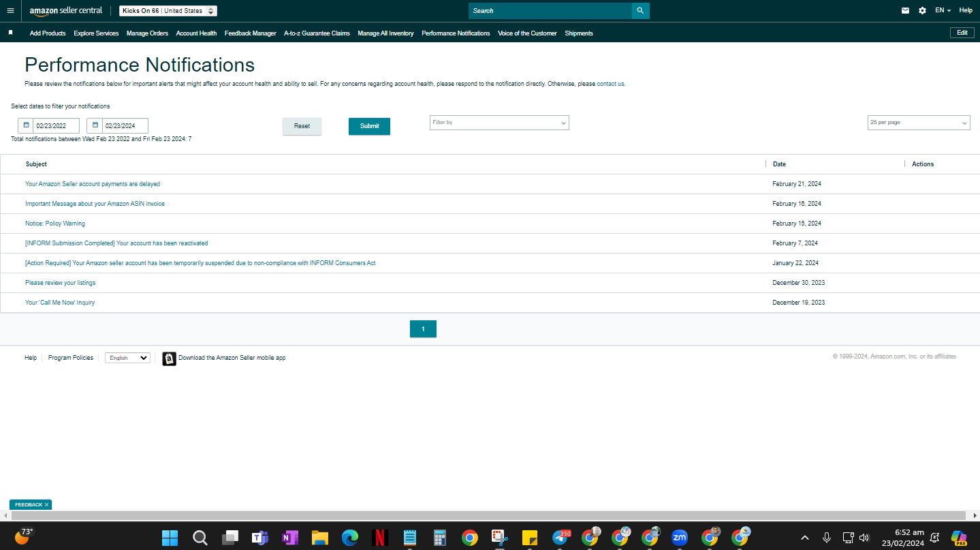Open Sticky Notes from taskbar
Screen dimensions: 980x550
530,538
